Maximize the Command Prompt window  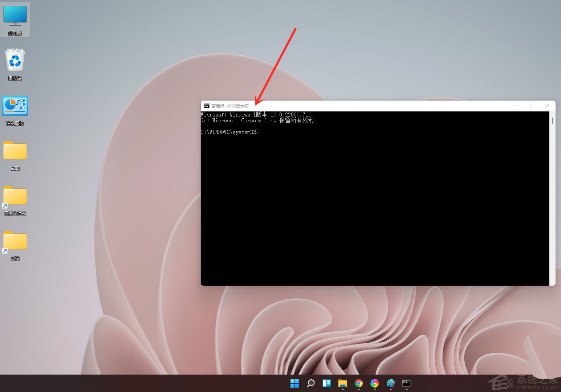pos(530,106)
